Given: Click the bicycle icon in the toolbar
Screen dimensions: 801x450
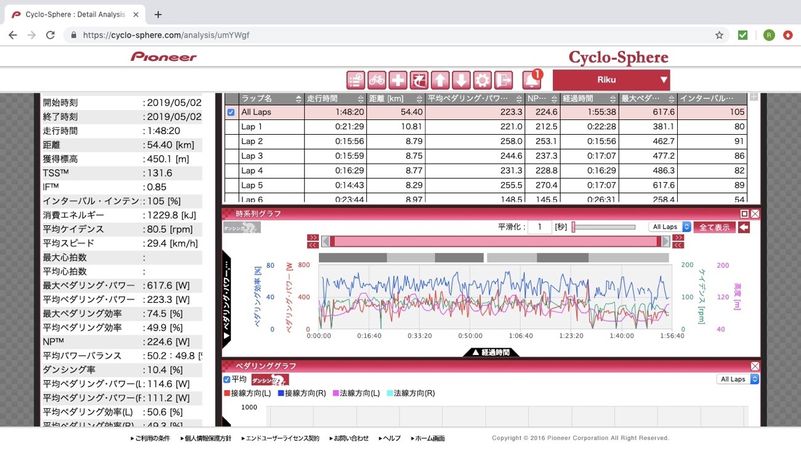Looking at the screenshot, I should pyautogui.click(x=377, y=80).
